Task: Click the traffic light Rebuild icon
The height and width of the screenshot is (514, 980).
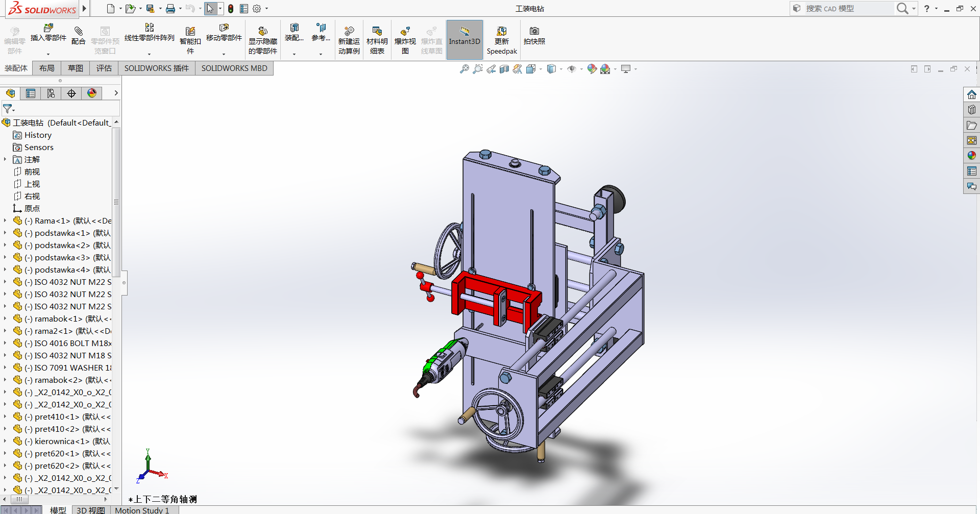Action: (231, 9)
